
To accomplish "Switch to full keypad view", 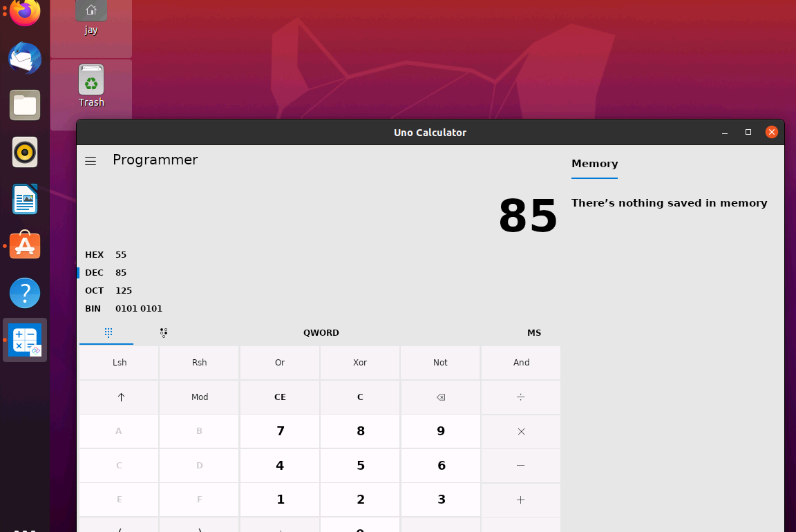I will tap(106, 332).
